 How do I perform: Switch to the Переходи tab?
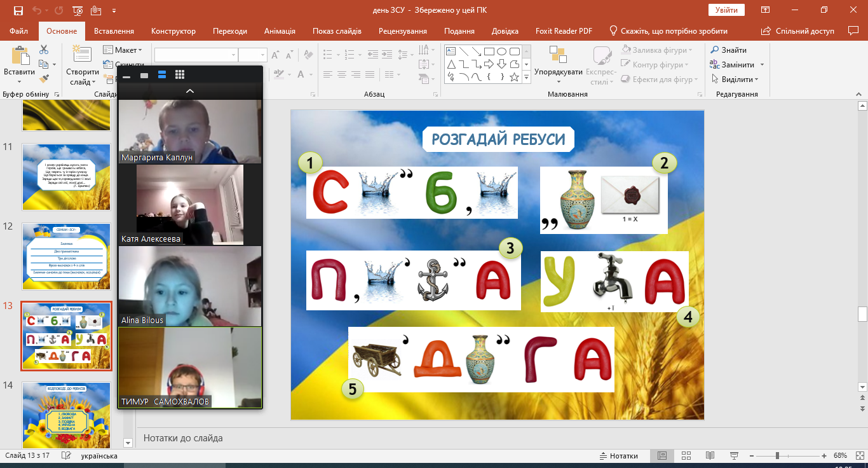[230, 31]
